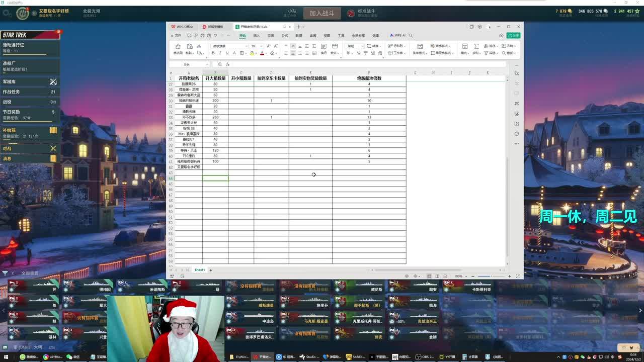Switch to the Sheet1 worksheet tab
Screen dimensions: 644x362
coord(200,270)
